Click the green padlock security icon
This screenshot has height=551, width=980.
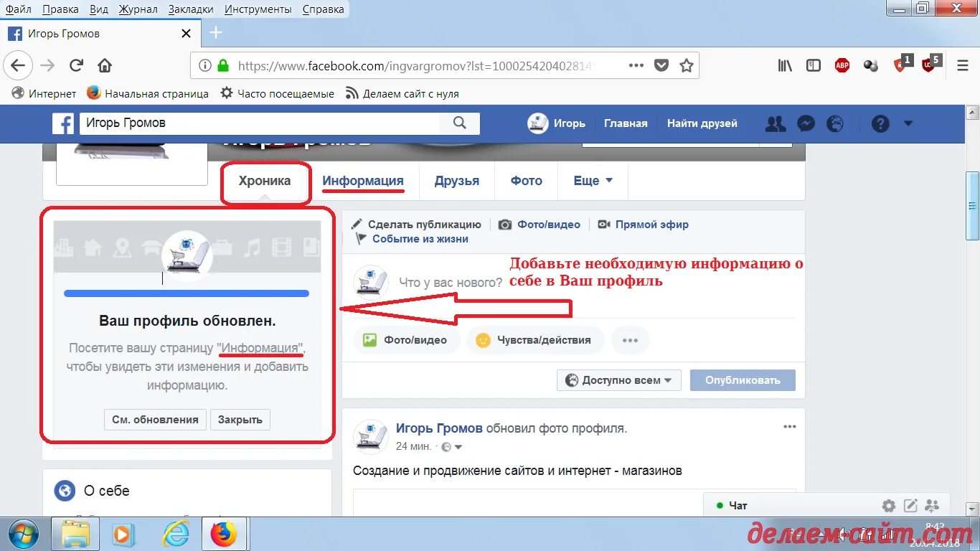[223, 65]
